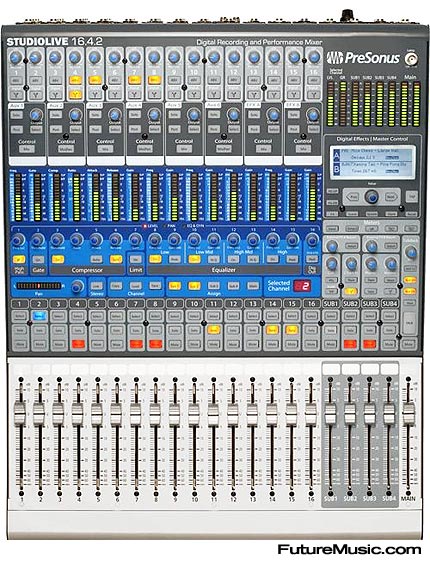430x565 pixels.
Task: Toggle the lit Select button on channel 2
Action: tap(39, 316)
